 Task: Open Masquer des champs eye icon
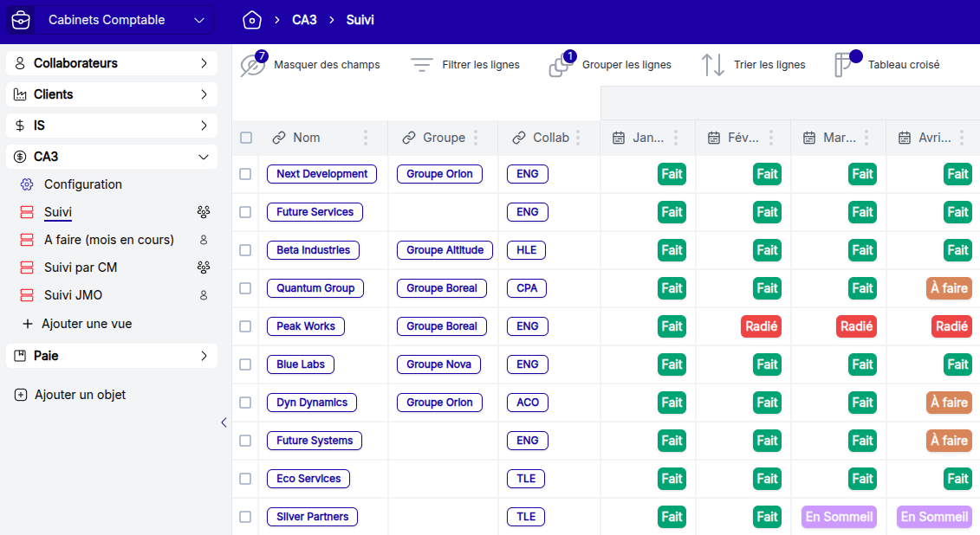coord(252,65)
